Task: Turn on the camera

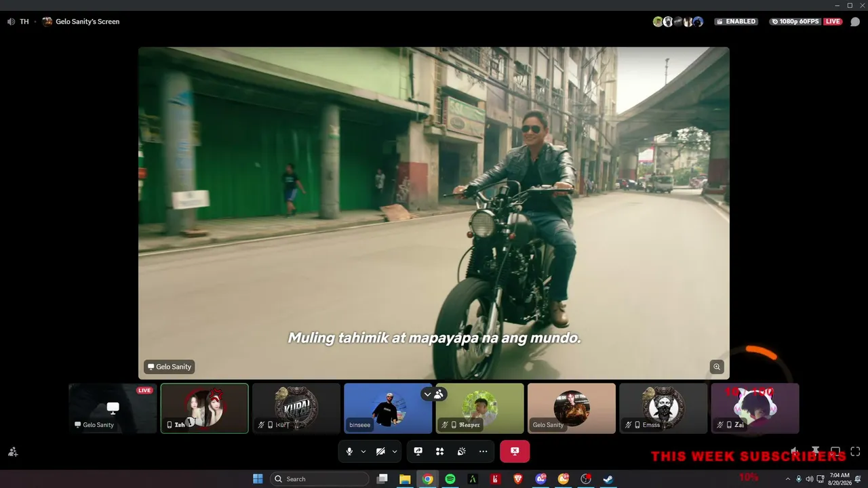Action: pyautogui.click(x=380, y=451)
